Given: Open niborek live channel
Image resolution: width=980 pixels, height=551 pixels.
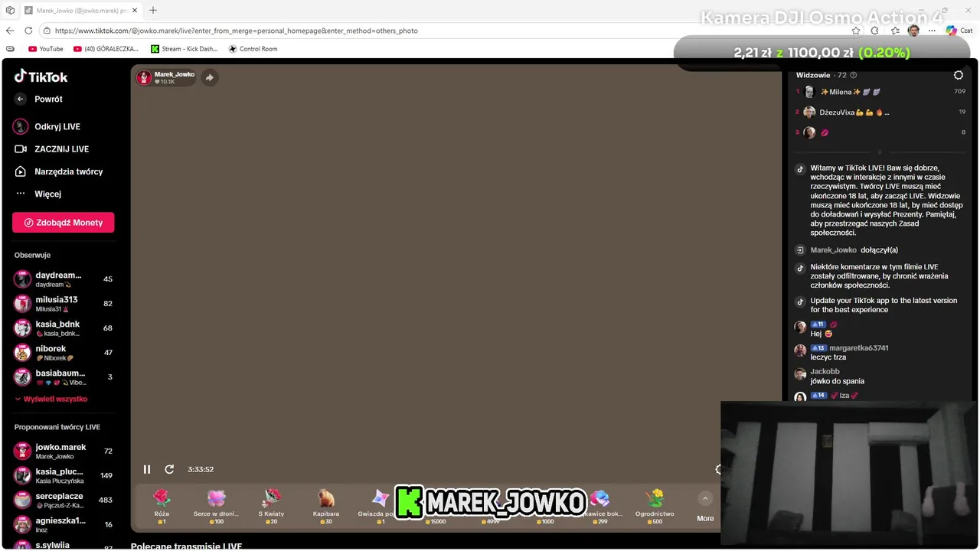Looking at the screenshot, I should point(63,353).
